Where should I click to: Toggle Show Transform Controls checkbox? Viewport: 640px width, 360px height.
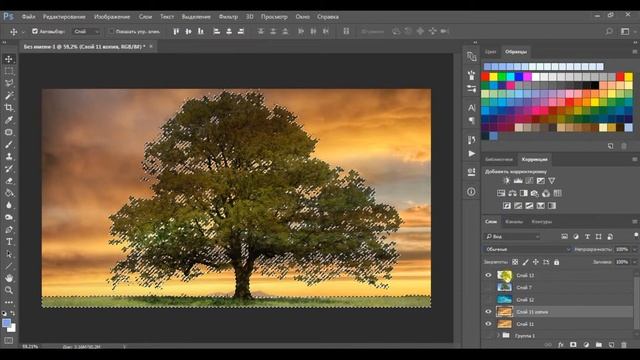[111, 31]
